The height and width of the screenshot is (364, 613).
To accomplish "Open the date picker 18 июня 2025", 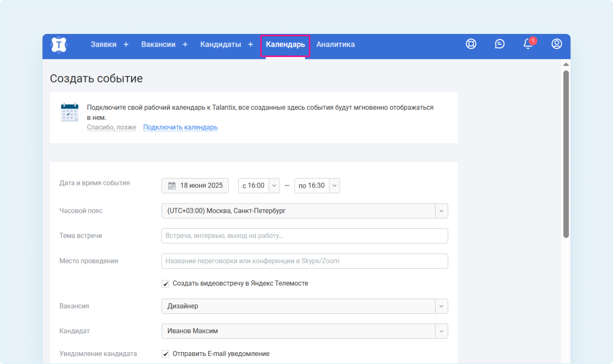I will click(x=195, y=185).
